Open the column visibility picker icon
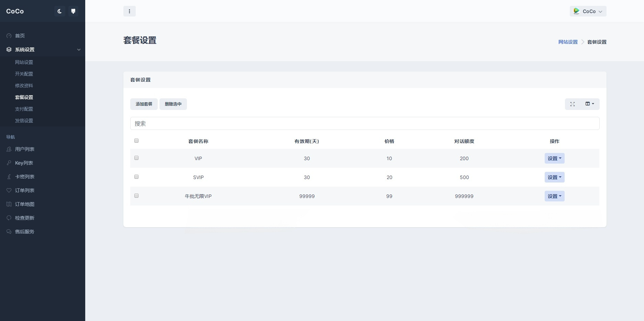The image size is (644, 321). tap(590, 104)
